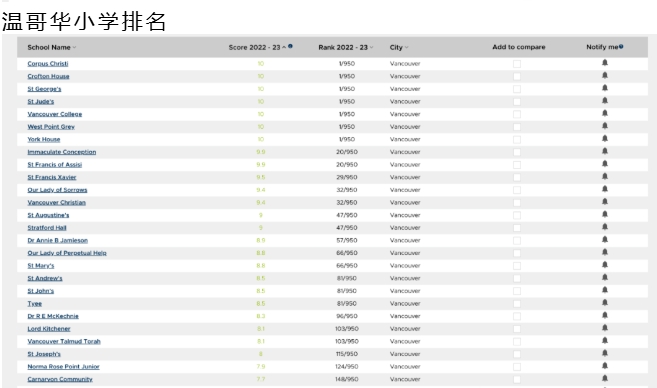Click the info icon beside Score 2022 - 23
657x388 pixels.
290,46
